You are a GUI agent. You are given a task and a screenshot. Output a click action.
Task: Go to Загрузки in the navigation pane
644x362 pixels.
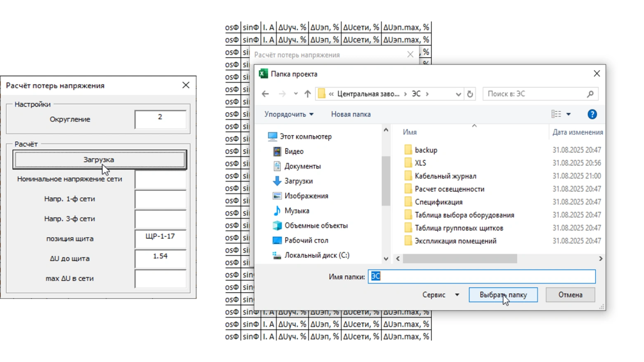(x=298, y=181)
